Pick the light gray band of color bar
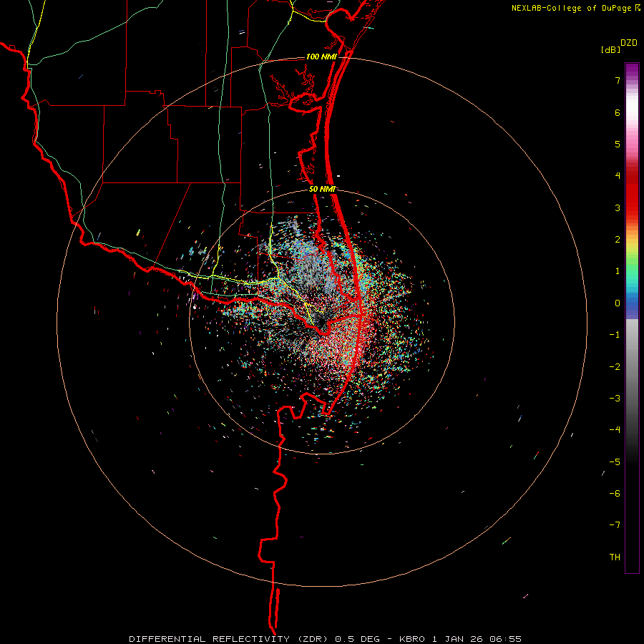The height and width of the screenshot is (644, 644). 632,333
